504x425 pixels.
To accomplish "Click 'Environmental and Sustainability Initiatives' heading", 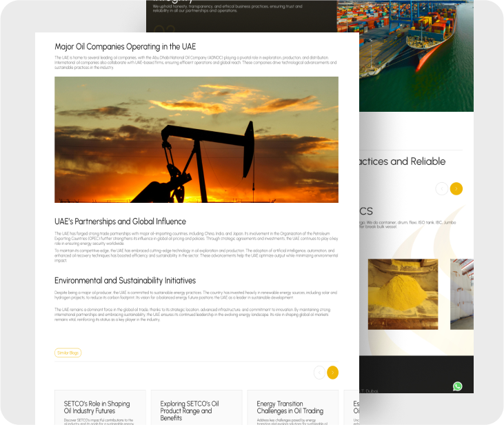I will pos(125,281).
